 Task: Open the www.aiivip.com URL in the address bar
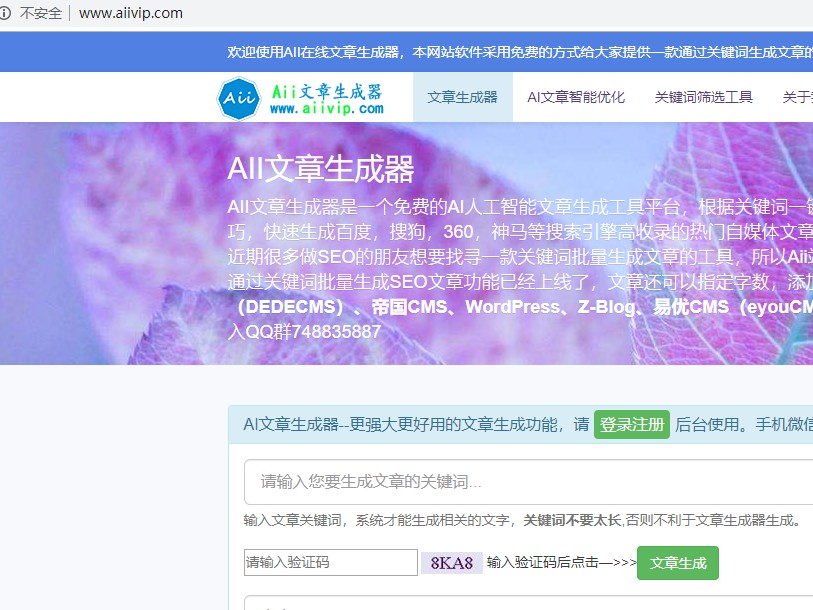[131, 13]
